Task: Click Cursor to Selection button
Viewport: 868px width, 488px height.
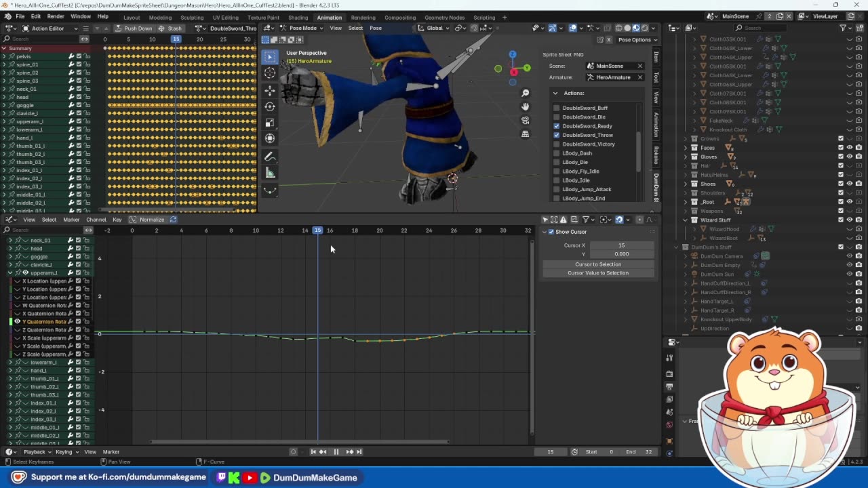Action: pos(598,264)
